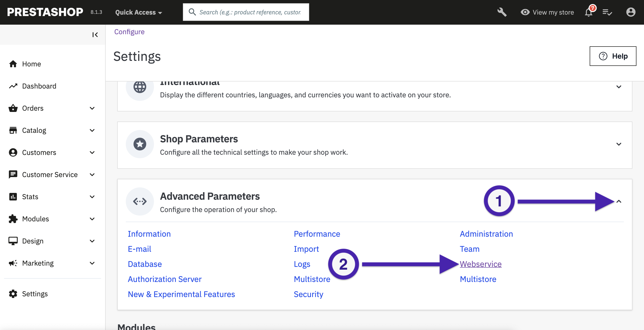Click the Advanced Parameters code icon

140,201
